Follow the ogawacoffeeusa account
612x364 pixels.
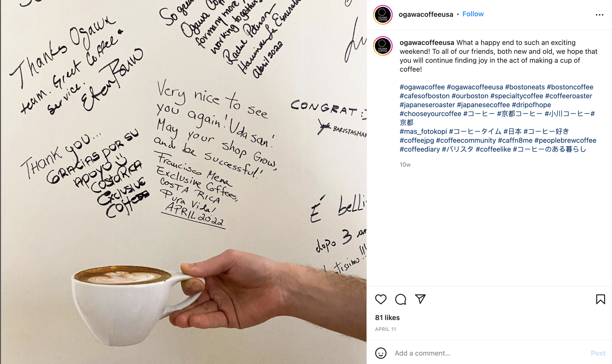pos(473,14)
